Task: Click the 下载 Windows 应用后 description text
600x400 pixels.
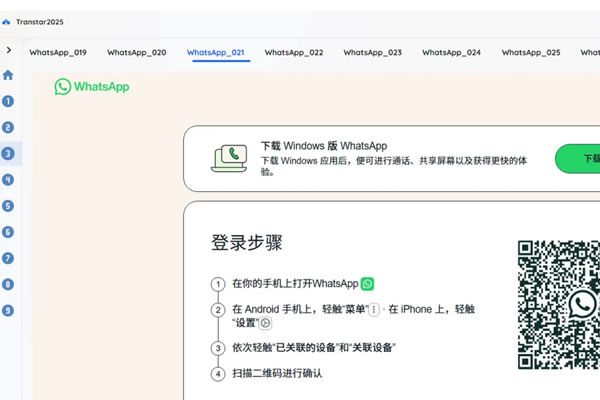Action: coord(394,166)
